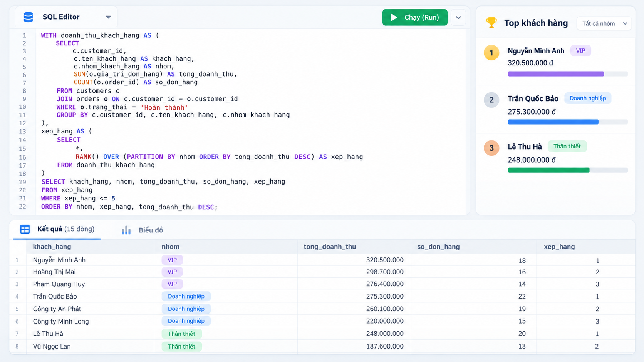
Task: Click the RANK() function in line 16
Action: 87,157
